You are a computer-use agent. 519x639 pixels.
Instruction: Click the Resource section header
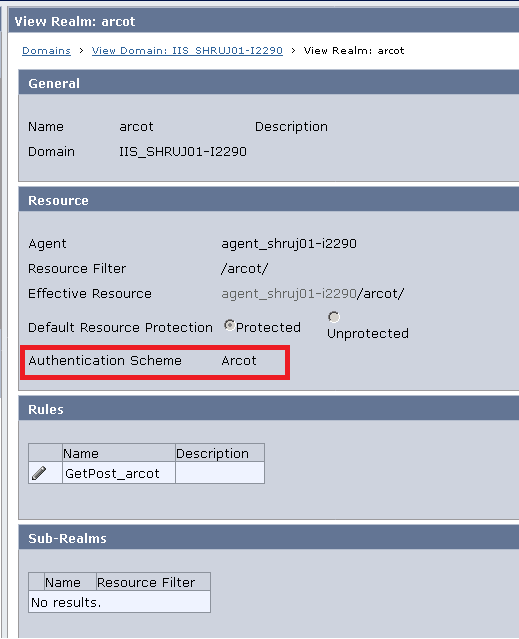click(x=268, y=200)
